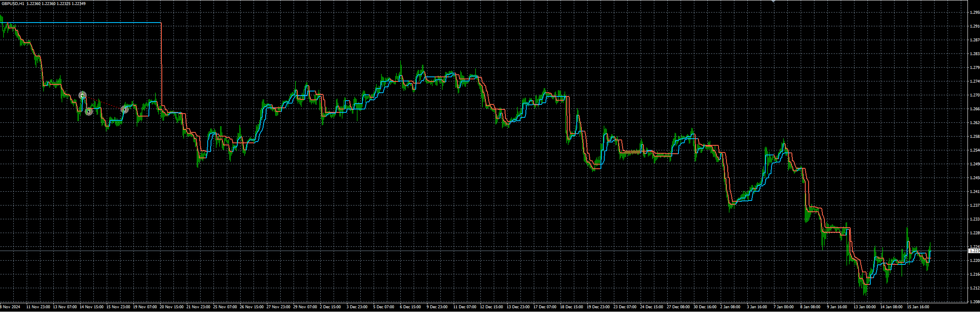
Task: Click the '5 Dec 07:00' time label
Action: pyautogui.click(x=384, y=307)
